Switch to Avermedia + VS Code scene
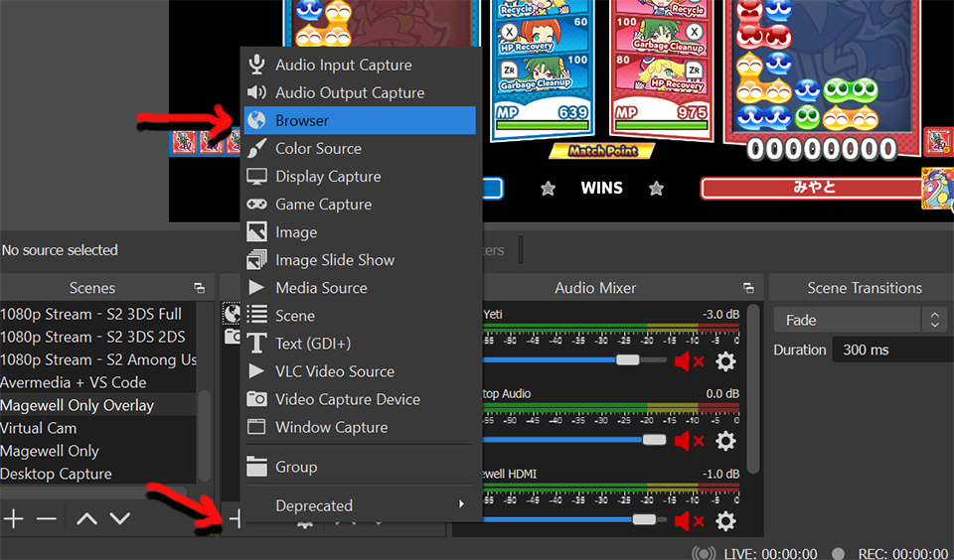The width and height of the screenshot is (954, 560). (98, 382)
